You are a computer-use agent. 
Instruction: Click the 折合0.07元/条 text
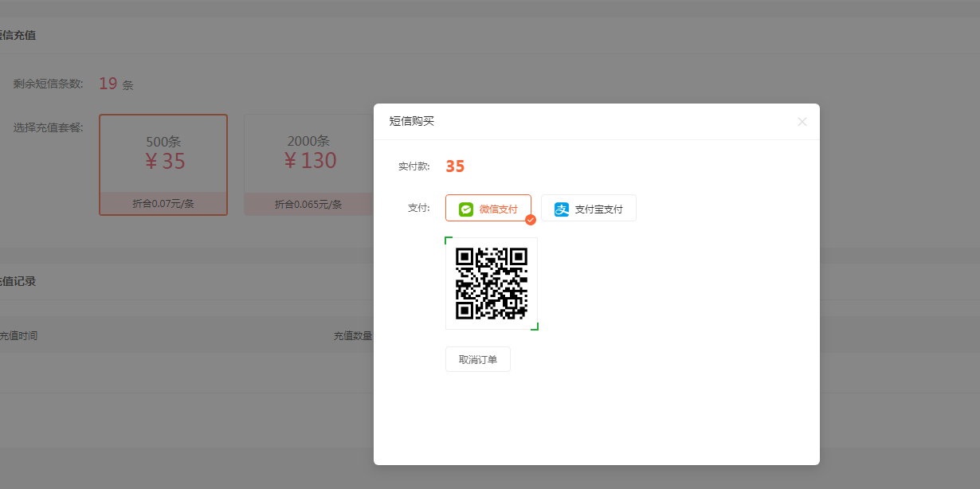click(163, 204)
